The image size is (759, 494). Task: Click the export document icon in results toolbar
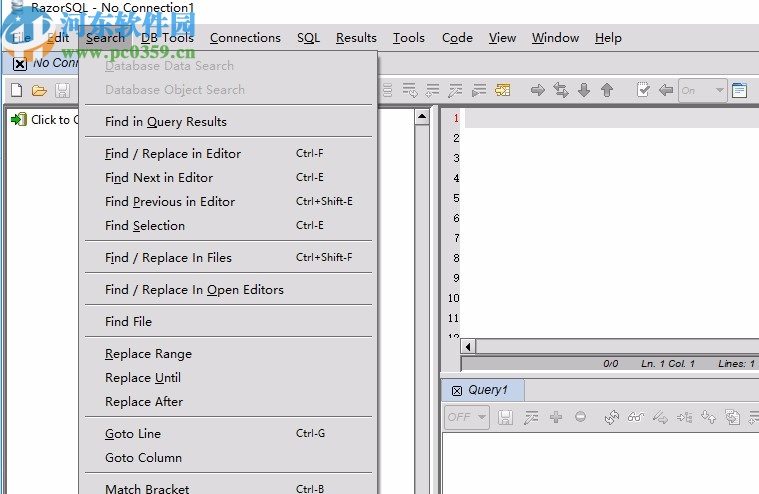(x=732, y=417)
